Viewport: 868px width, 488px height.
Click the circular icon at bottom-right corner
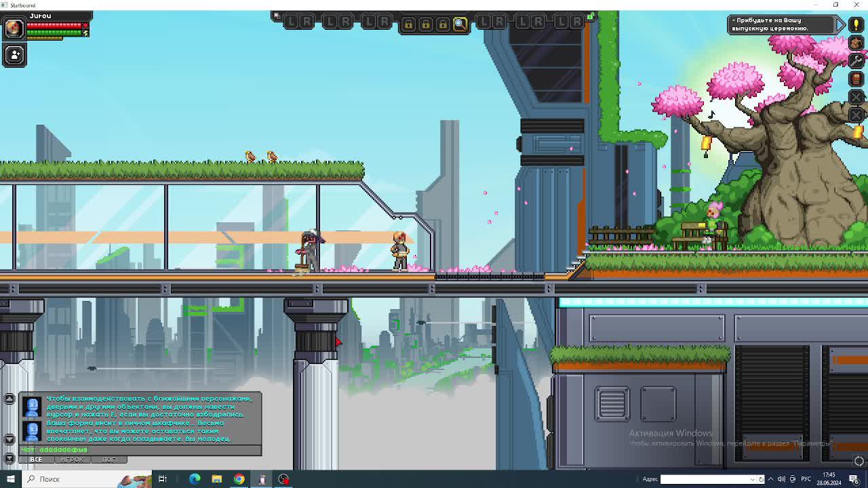pyautogui.click(x=859, y=461)
